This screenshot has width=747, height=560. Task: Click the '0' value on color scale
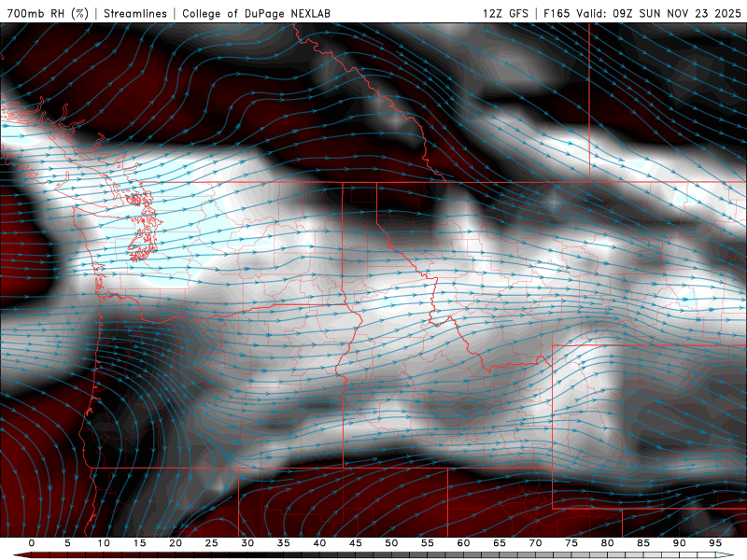pyautogui.click(x=32, y=543)
